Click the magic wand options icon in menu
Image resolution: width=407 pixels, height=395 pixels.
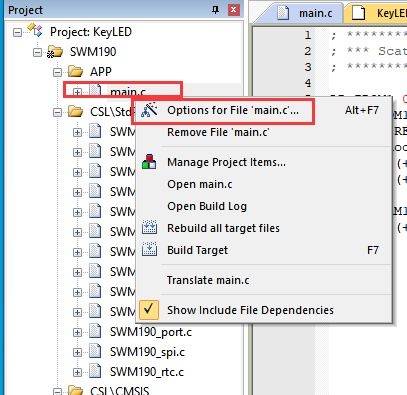(149, 110)
